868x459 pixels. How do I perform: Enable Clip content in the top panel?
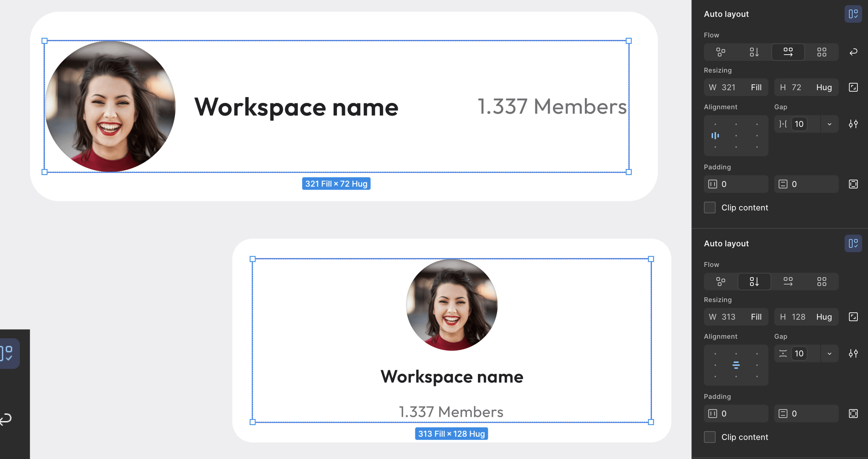pos(709,208)
